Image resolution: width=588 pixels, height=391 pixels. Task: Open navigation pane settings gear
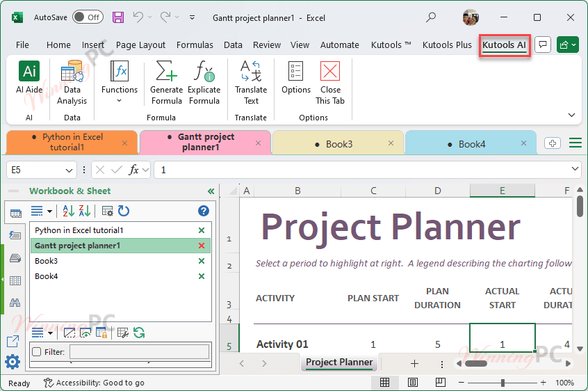coord(13,362)
